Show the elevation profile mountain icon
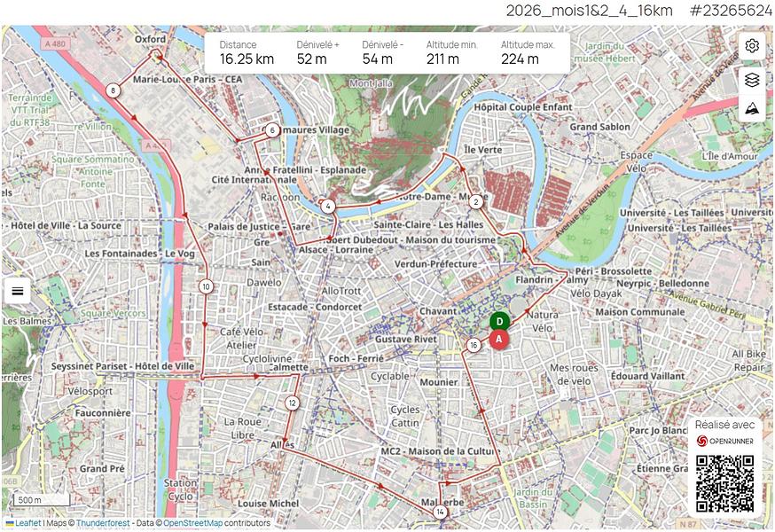Screen dimensions: 775x532 [x=752, y=109]
